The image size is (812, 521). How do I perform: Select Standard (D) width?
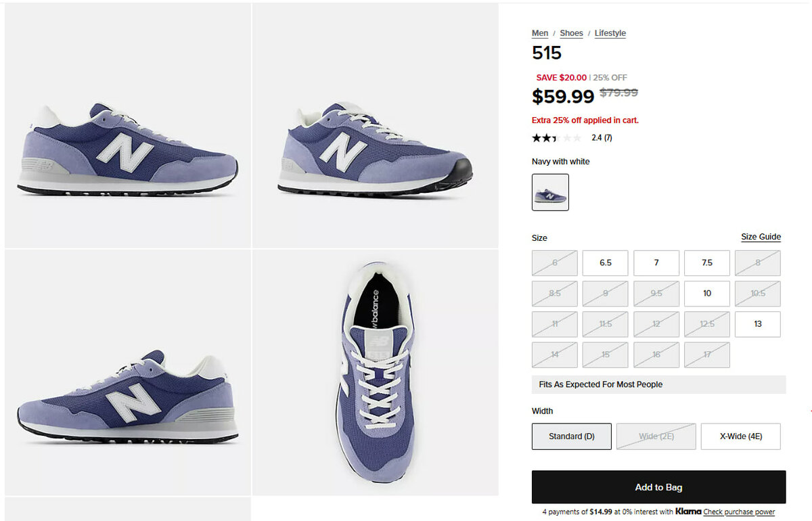tap(571, 436)
